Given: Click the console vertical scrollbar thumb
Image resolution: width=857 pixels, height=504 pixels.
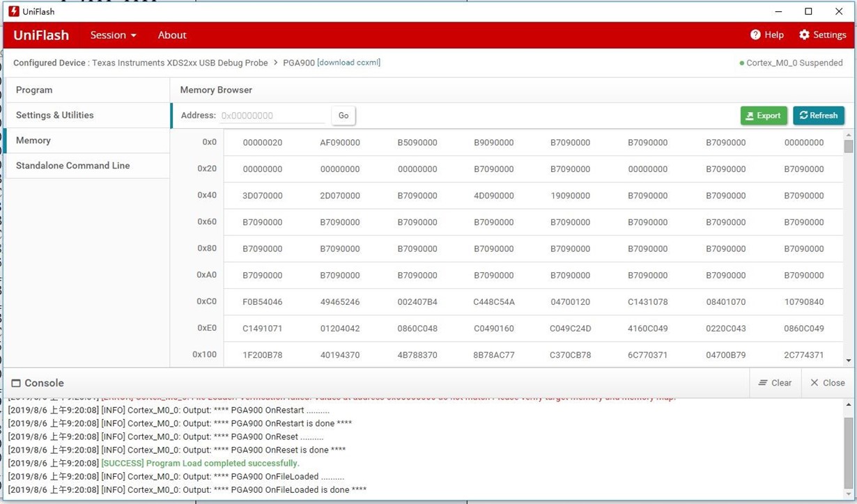Looking at the screenshot, I should 848,452.
